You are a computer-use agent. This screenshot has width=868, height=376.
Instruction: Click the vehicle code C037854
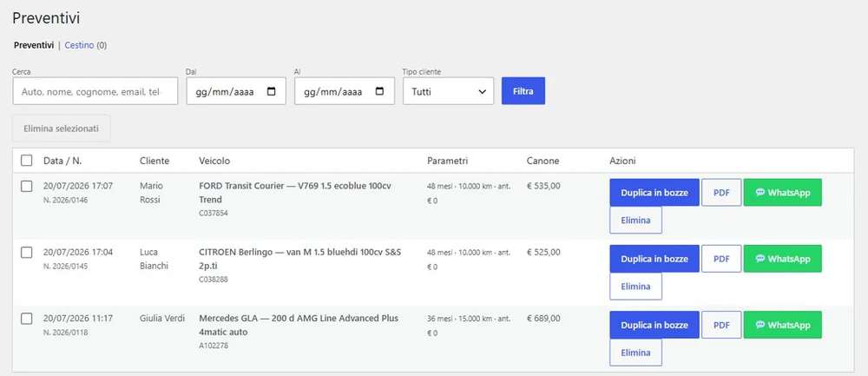(214, 214)
